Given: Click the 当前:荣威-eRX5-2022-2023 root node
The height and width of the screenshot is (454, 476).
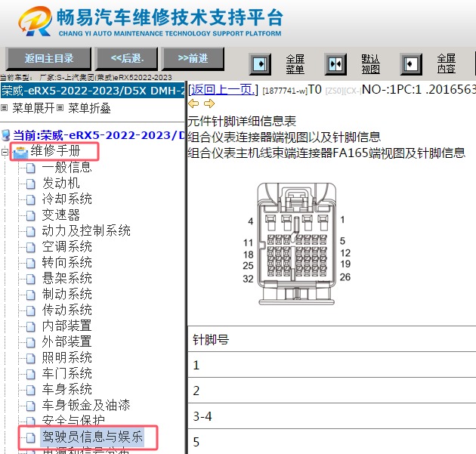Looking at the screenshot, I should click(x=99, y=135).
